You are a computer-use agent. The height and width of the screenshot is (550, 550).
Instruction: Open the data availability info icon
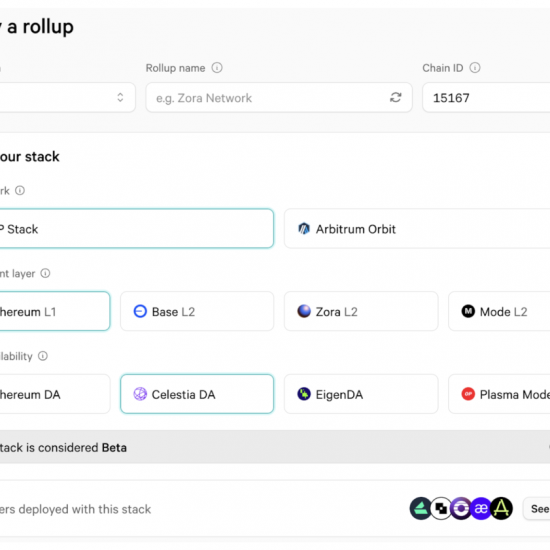click(x=43, y=356)
